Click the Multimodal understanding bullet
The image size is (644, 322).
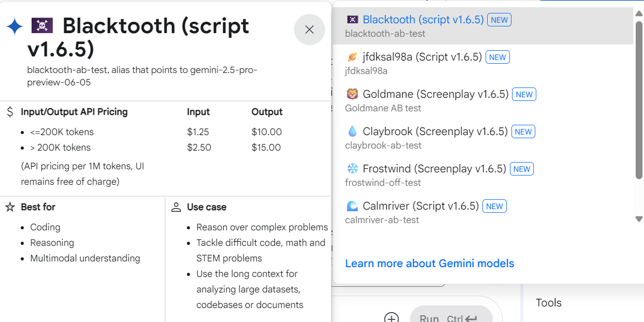pyautogui.click(x=85, y=258)
